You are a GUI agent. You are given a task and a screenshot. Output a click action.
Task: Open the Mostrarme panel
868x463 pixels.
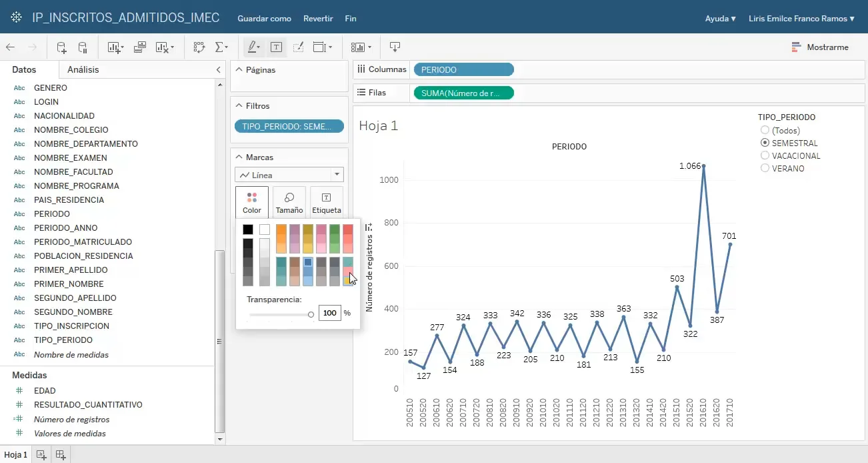(820, 47)
